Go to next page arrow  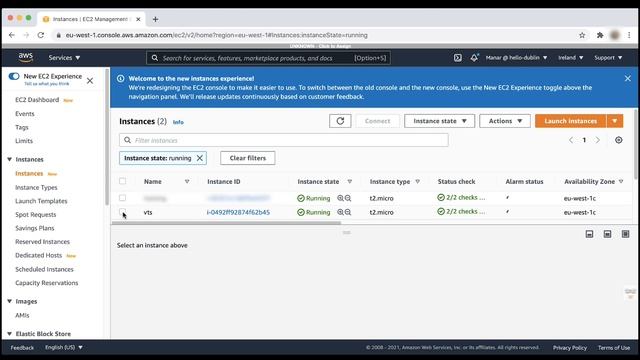[x=598, y=140]
